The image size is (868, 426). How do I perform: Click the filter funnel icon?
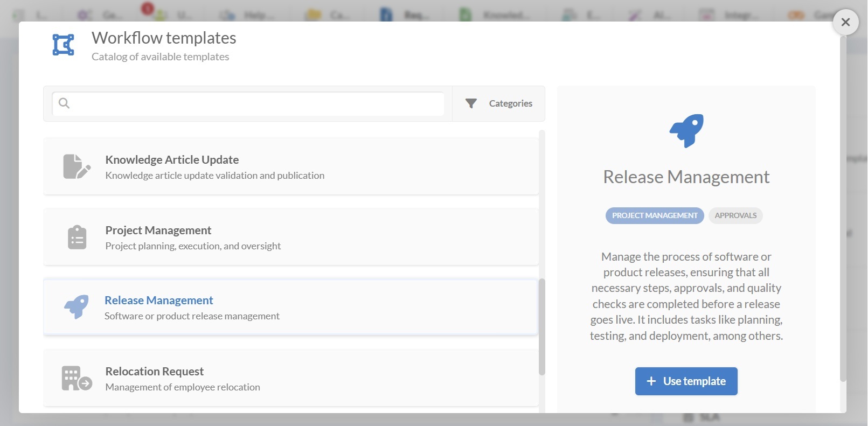point(471,103)
